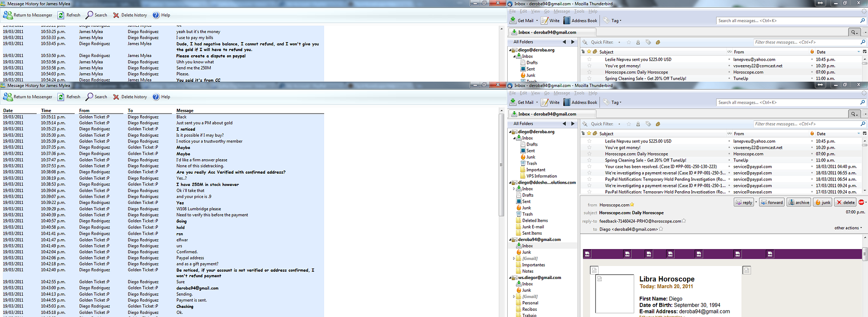Viewport: 868px width, 317px height.
Task: Click thread column icon left of Subject, Libra Horoscope window
Action: point(583,133)
